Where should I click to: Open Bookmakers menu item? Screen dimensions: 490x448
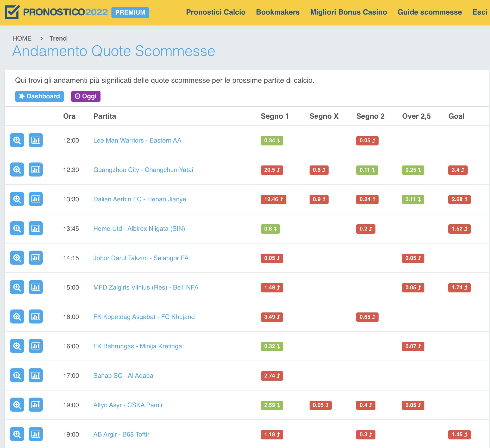point(278,12)
